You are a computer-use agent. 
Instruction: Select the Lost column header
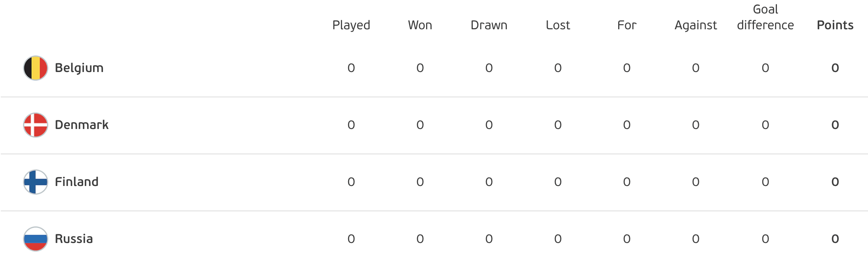[558, 25]
